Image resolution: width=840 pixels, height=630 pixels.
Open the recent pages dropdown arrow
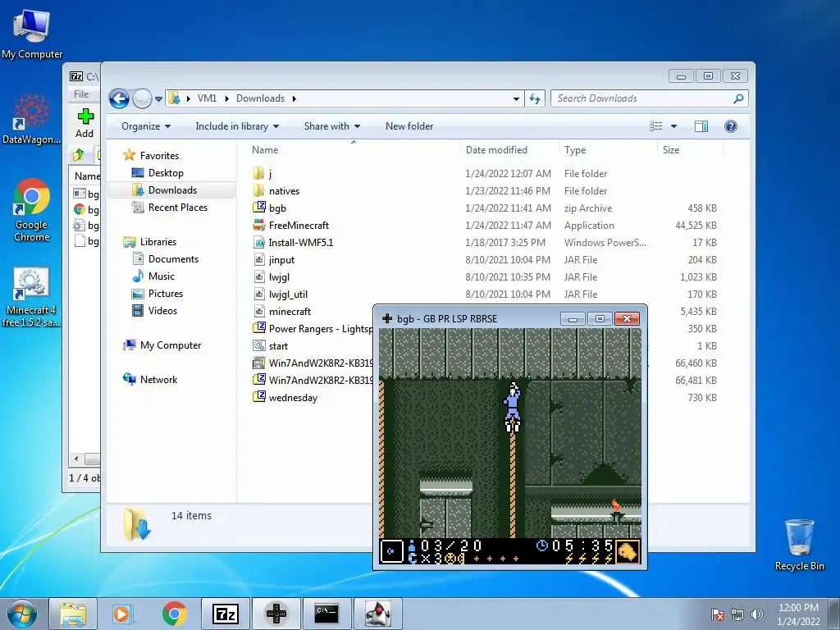pyautogui.click(x=158, y=99)
